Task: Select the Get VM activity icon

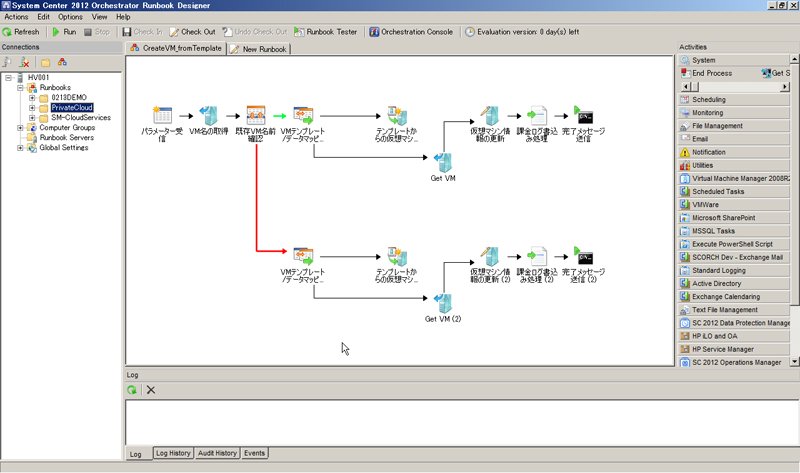Action: click(443, 162)
